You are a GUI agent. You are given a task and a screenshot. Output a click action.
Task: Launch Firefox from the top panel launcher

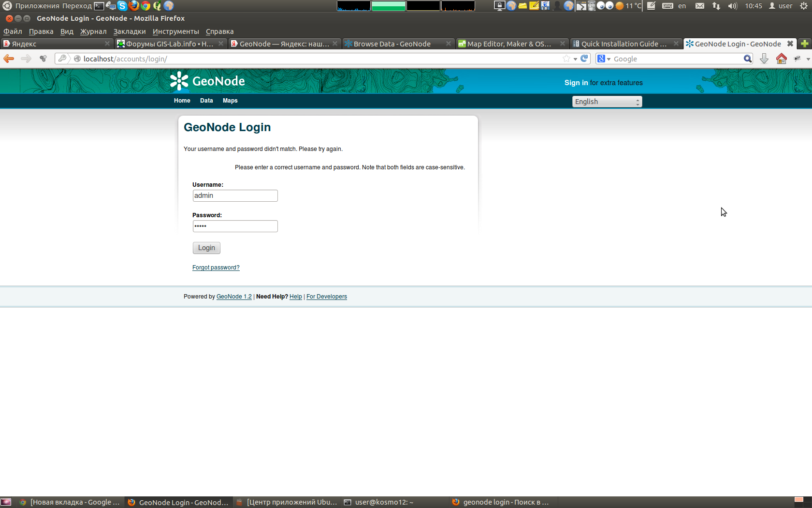(134, 6)
